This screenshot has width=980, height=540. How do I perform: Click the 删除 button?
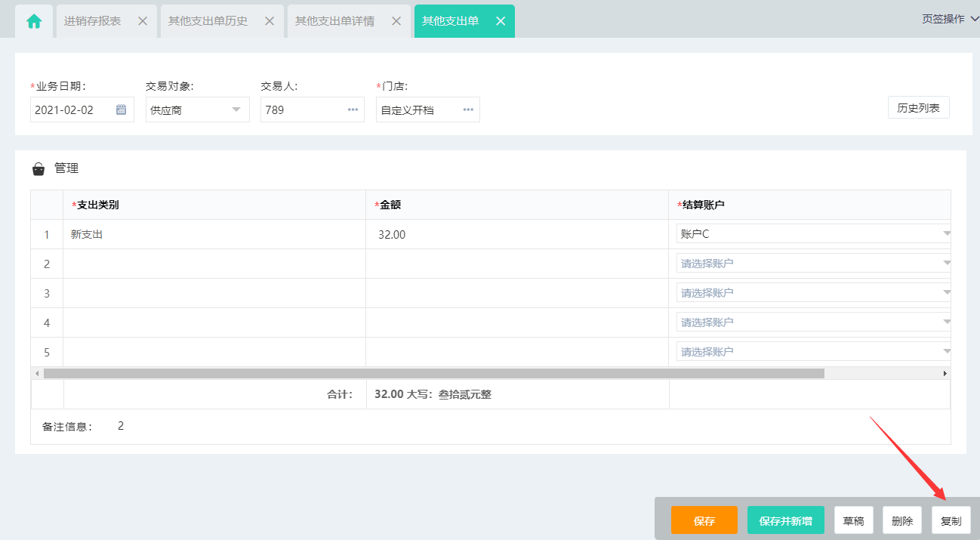902,520
